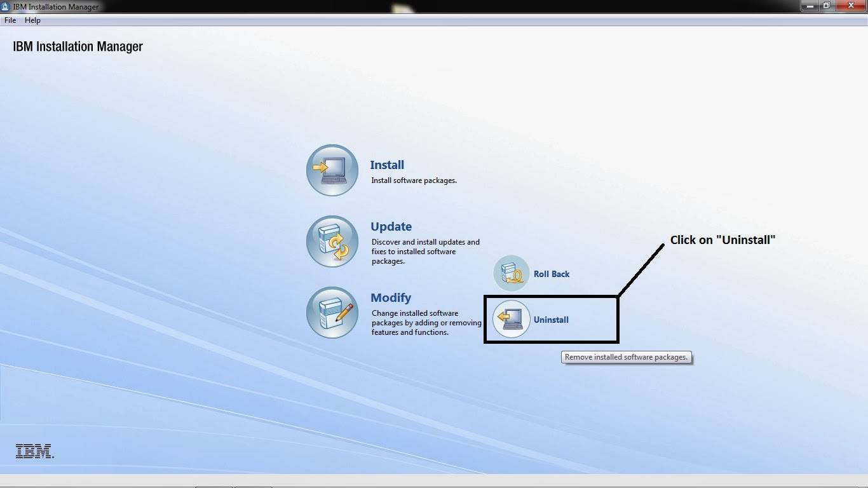The width and height of the screenshot is (868, 488).
Task: Click the IBM logo at bottom left
Action: click(33, 451)
